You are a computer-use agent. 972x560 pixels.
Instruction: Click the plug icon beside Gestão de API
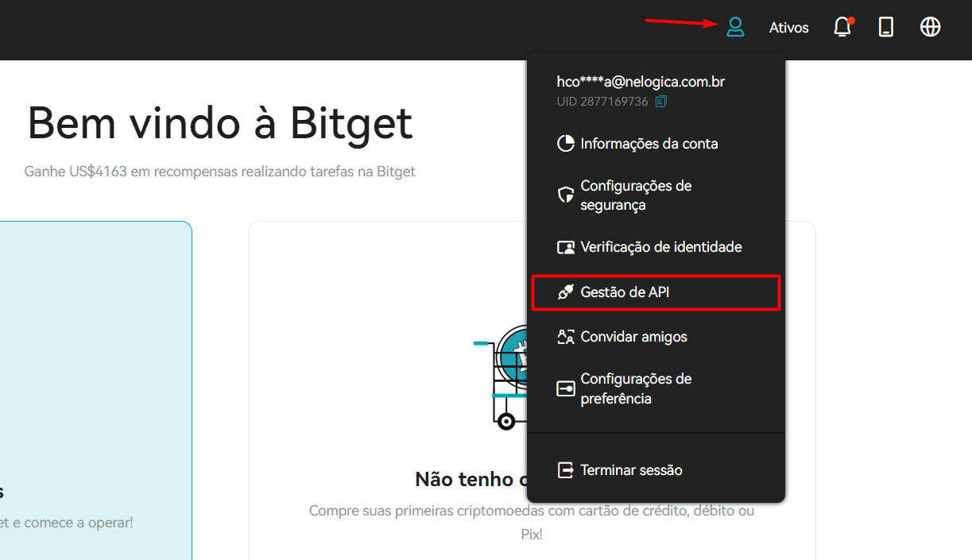click(x=566, y=292)
